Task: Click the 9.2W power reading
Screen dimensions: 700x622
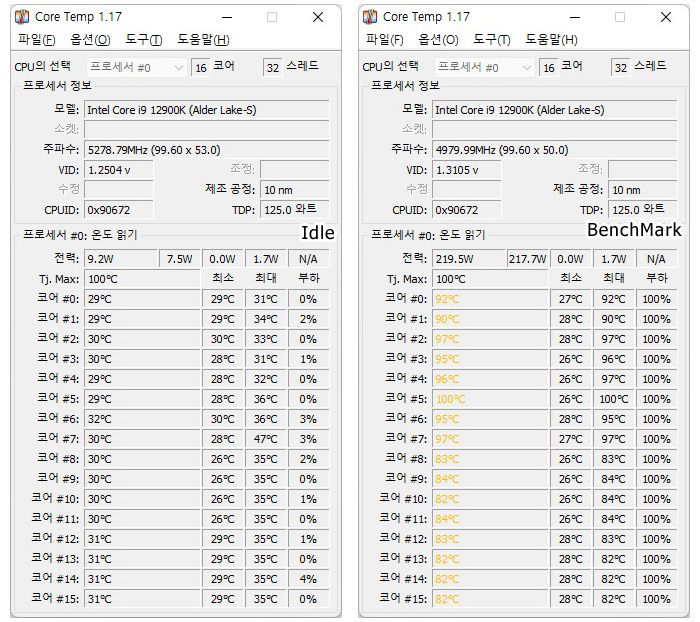Action: pos(121,259)
